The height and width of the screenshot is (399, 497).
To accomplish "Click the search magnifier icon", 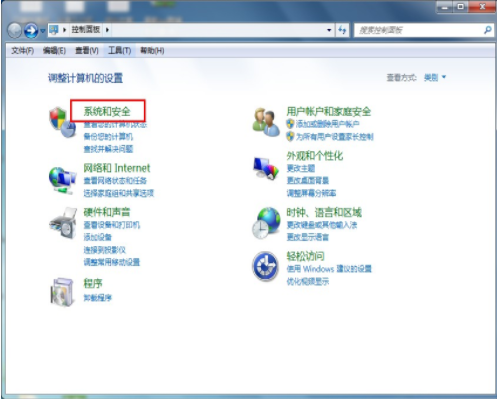I will [487, 30].
